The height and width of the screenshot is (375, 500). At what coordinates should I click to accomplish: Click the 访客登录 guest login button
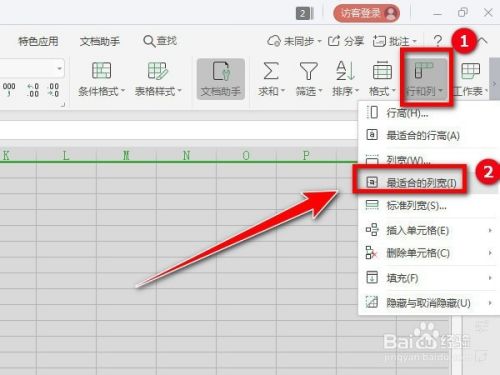tap(366, 13)
